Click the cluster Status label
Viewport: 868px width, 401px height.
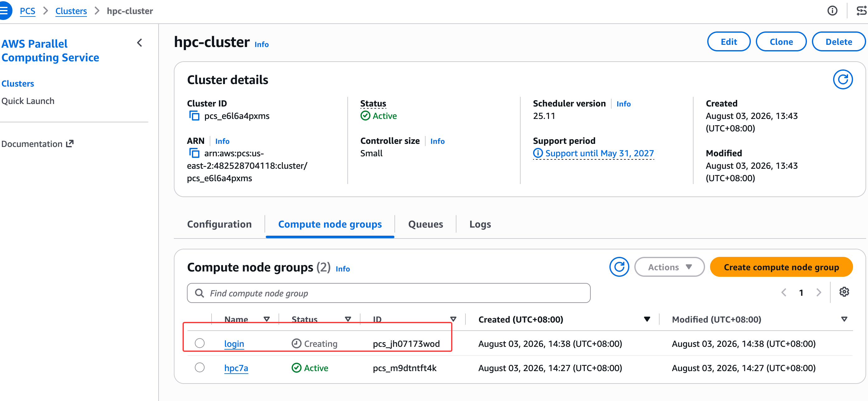[x=373, y=103]
